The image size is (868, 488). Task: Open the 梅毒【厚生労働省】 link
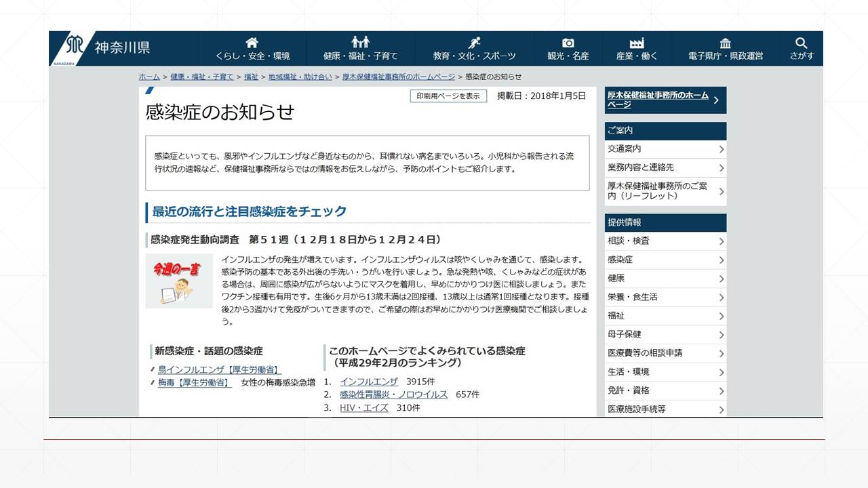195,383
